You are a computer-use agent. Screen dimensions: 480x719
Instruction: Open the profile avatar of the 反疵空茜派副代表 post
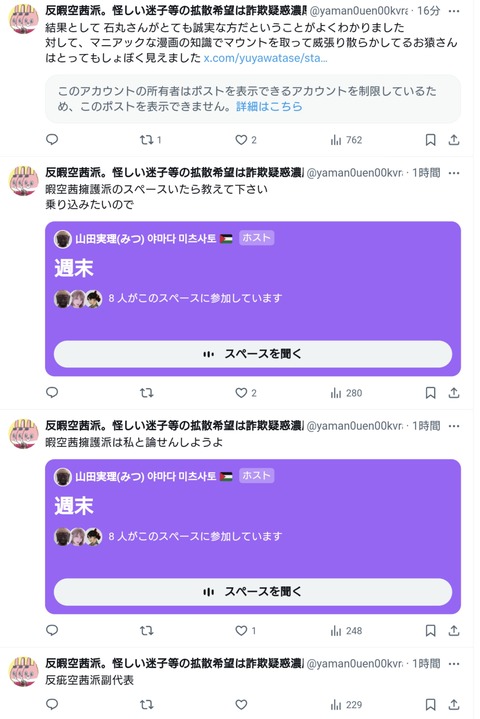point(23,672)
